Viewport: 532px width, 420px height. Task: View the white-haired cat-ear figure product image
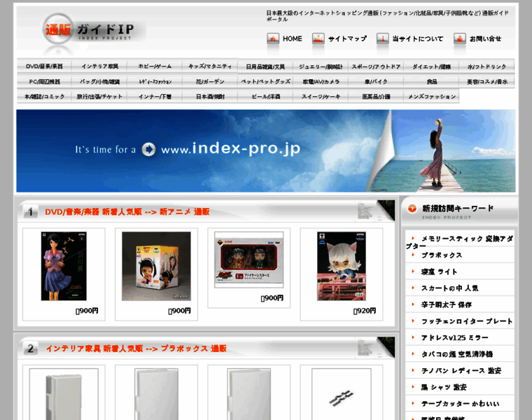(342, 266)
